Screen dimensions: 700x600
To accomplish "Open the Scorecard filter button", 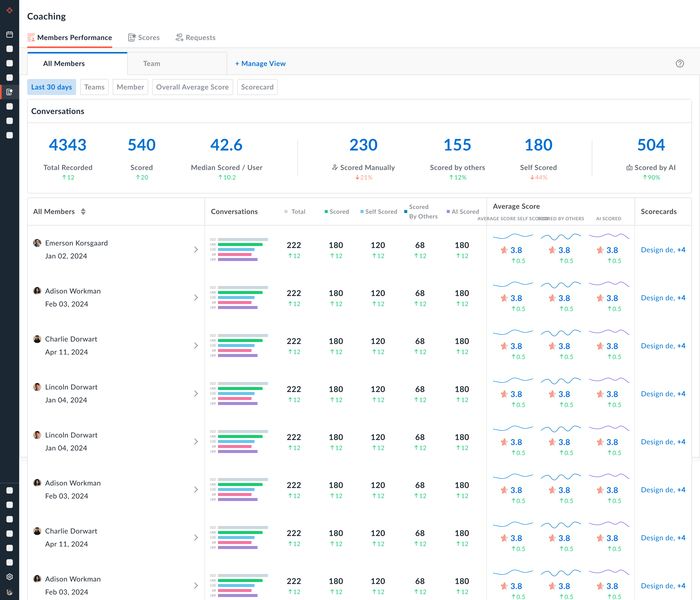I will 257,87.
